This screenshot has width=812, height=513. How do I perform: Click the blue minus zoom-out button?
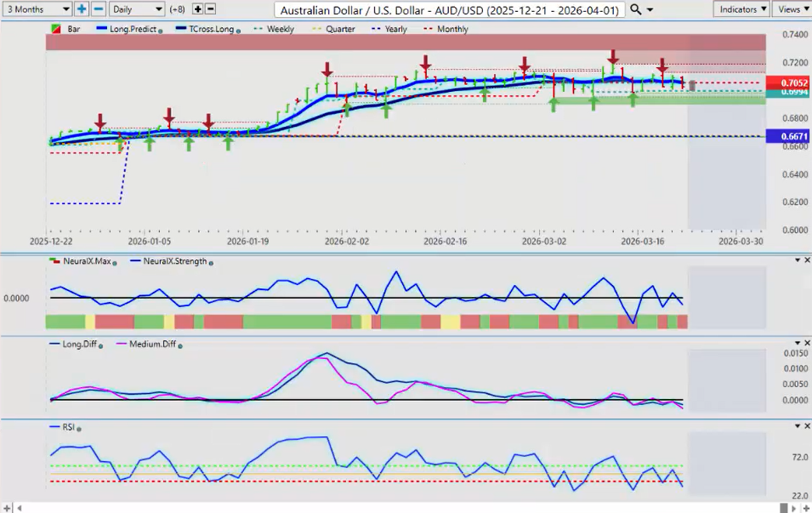(x=98, y=9)
